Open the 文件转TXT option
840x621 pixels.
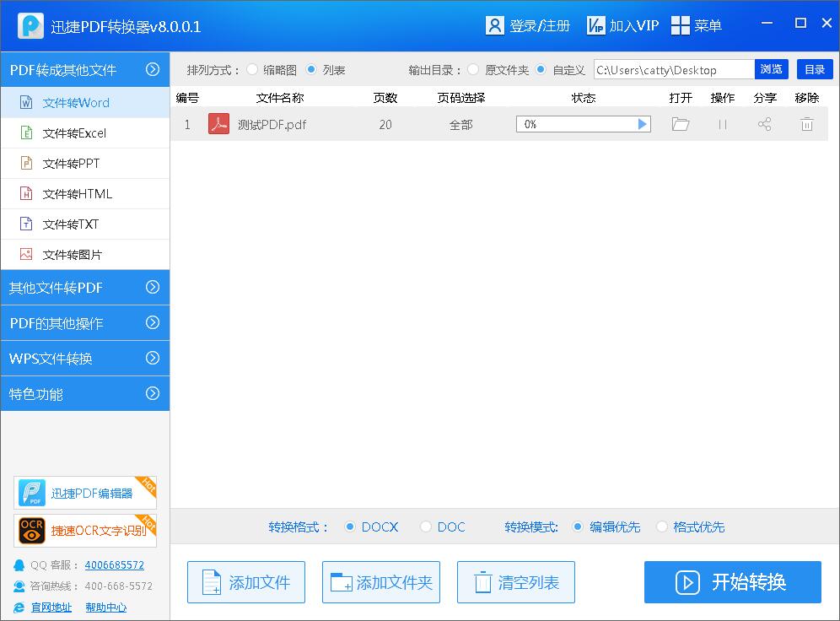(x=85, y=224)
